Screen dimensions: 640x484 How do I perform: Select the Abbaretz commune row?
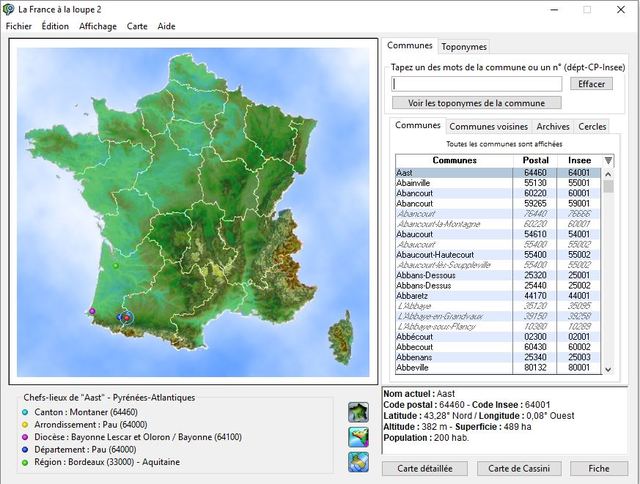[x=498, y=296]
